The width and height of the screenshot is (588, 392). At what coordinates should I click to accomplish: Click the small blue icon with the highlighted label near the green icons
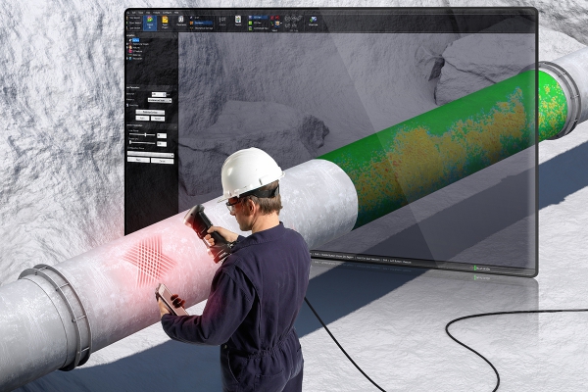point(250,18)
